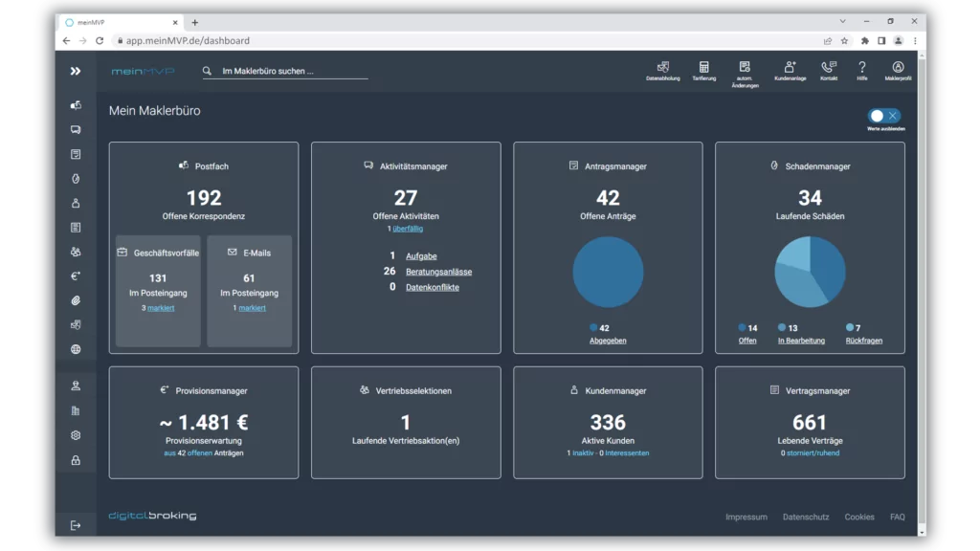The image size is (980, 551).
Task: Open Postfach mailbox icon in sidebar
Action: click(76, 105)
